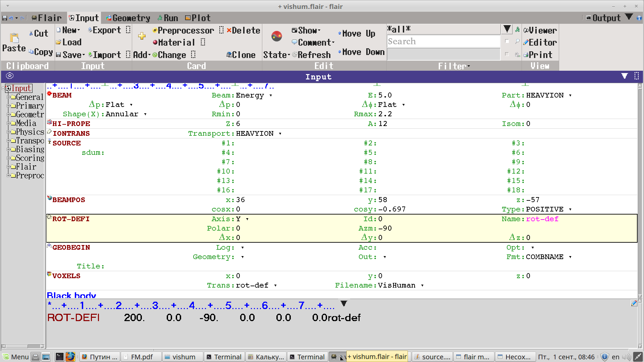This screenshot has width=644, height=362.
Task: Move the selected card down
Action: coord(361,52)
